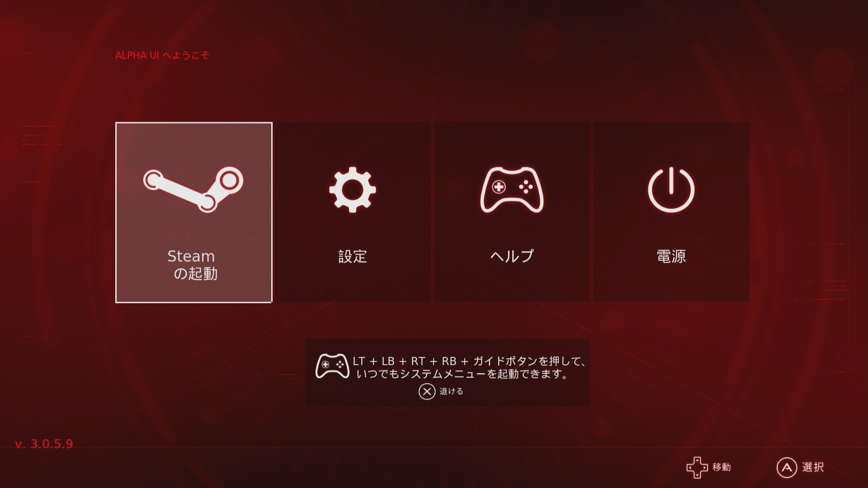Open the ヘルプ tile
This screenshot has width=868, height=488.
pyautogui.click(x=512, y=212)
